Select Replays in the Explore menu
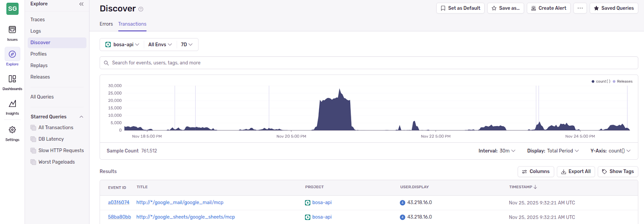The image size is (644, 224). (x=39, y=66)
